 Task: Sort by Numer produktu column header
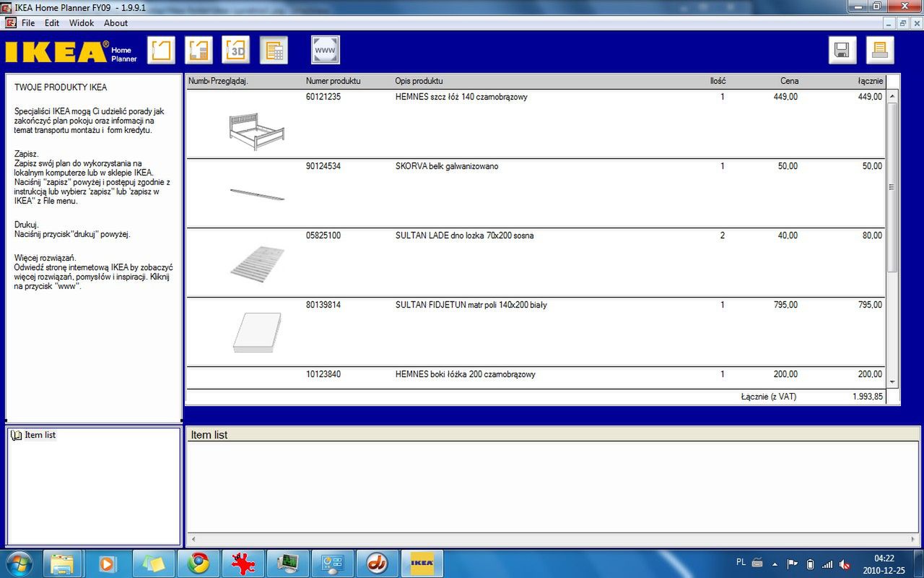coord(333,81)
